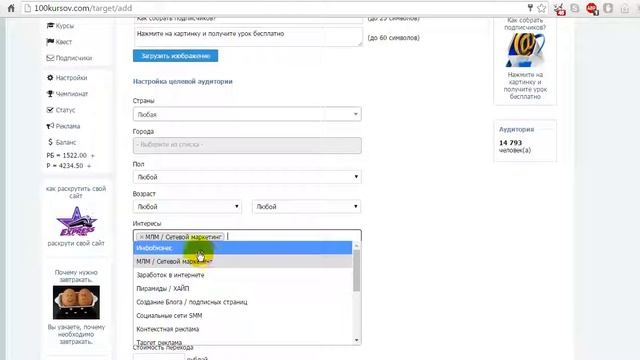This screenshot has height=360, width=640.
Task: Click the Баланс dollar icon
Action: [50, 142]
